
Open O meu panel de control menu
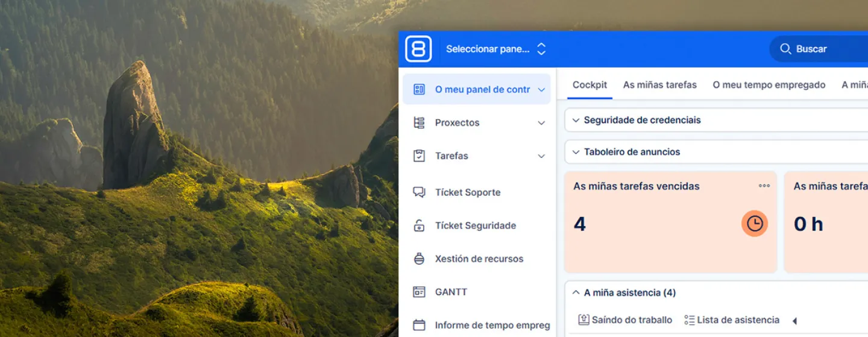[x=477, y=89]
